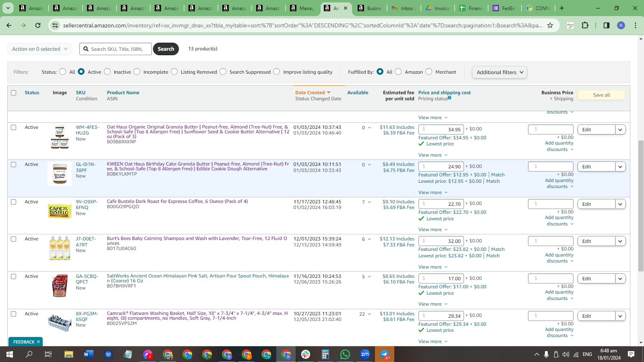644x362 pixels.
Task: Tick the select-all checkbox in table header
Action: click(x=14, y=93)
